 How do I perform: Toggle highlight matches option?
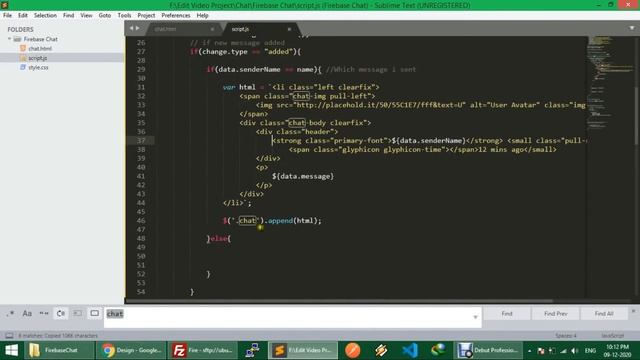click(x=94, y=313)
